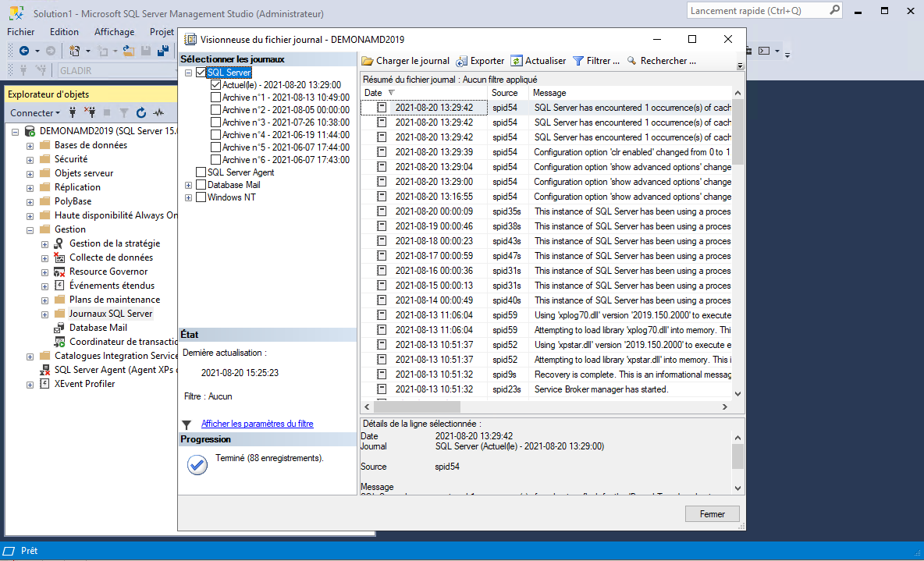The height and width of the screenshot is (561, 924).
Task: Open the Affichage menu
Action: pos(114,32)
